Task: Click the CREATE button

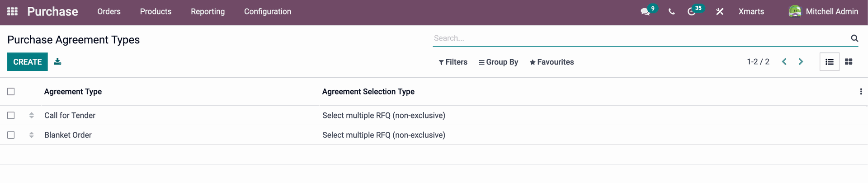Action: coord(28,62)
